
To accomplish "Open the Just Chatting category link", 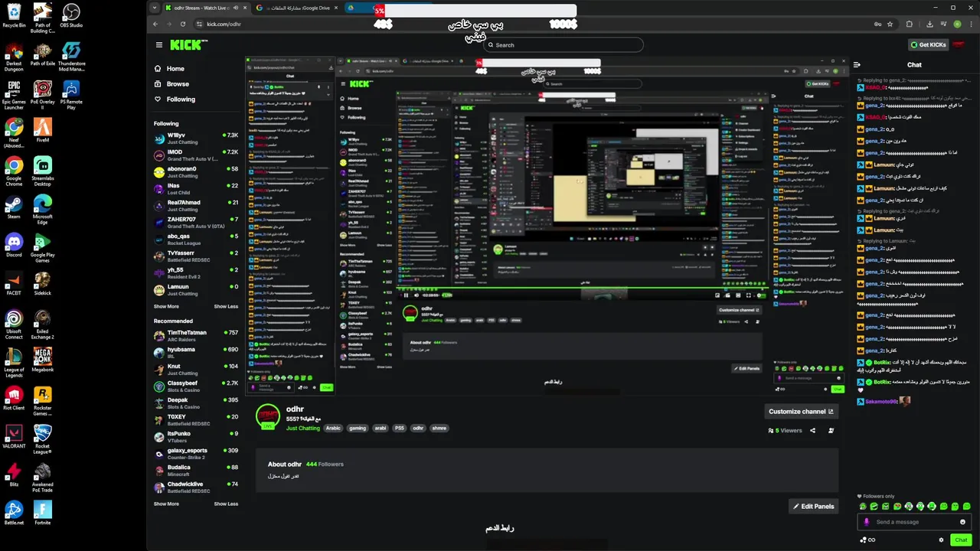I will [303, 429].
